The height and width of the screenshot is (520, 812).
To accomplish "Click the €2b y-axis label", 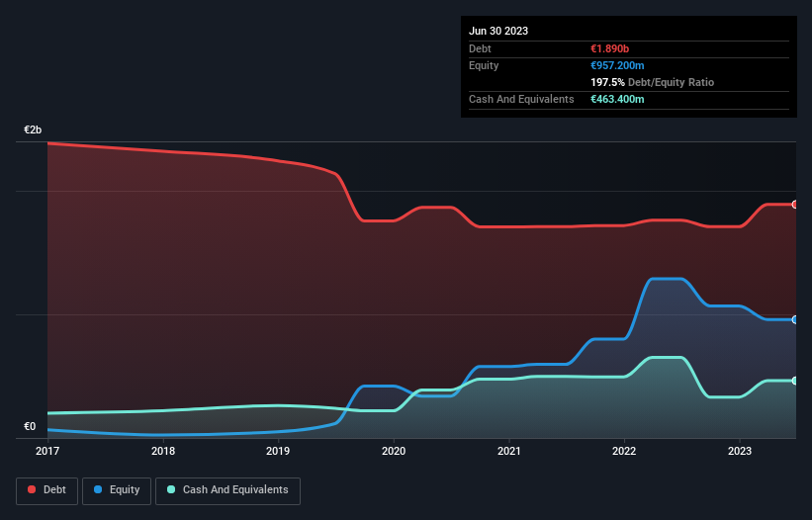I will coord(33,130).
